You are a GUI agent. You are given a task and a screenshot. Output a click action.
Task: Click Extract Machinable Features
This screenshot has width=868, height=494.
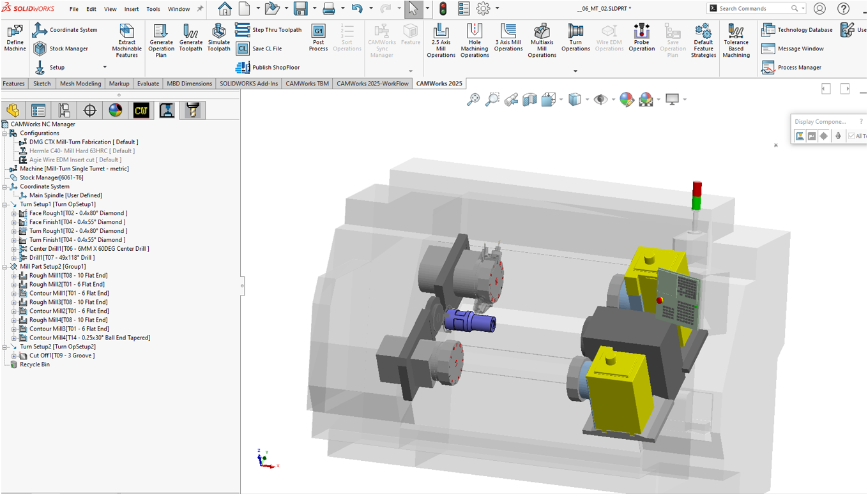coord(126,41)
